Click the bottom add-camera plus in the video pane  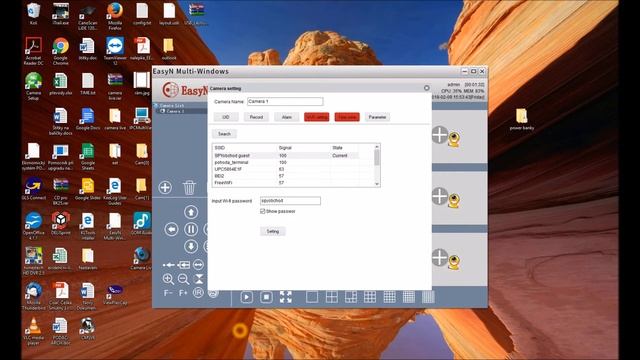(440, 258)
